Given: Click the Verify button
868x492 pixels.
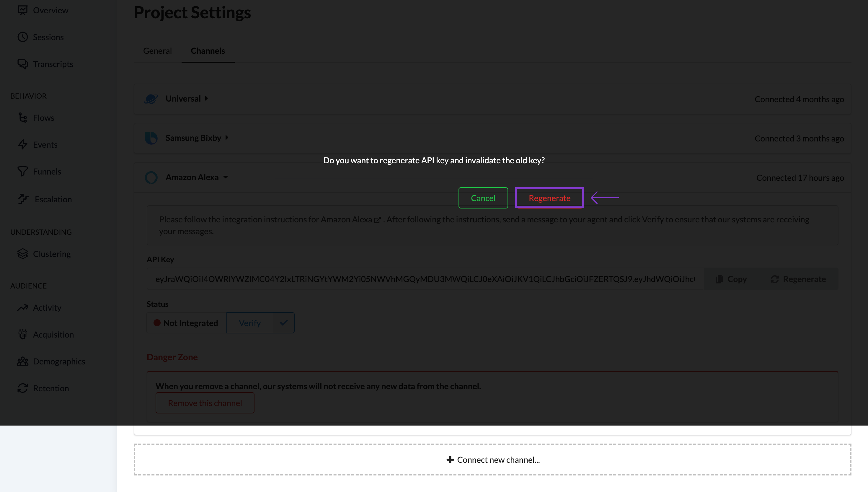Looking at the screenshot, I should point(249,323).
